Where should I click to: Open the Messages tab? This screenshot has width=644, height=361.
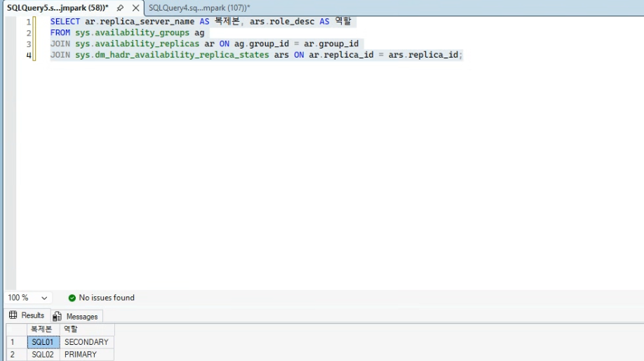76,317
